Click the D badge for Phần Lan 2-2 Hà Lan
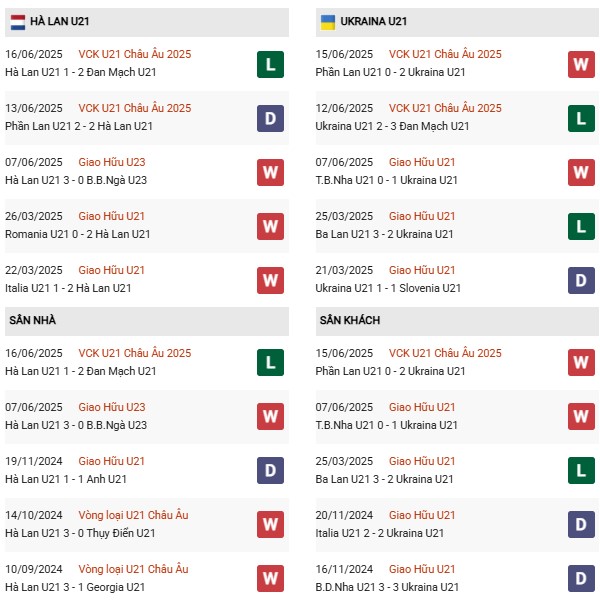600x602 pixels. point(270,119)
